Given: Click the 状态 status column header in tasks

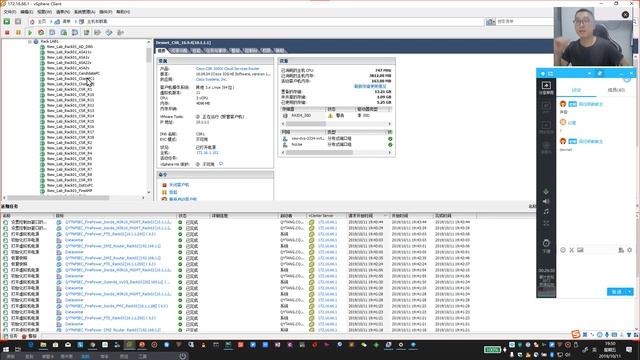Looking at the screenshot, I should (x=193, y=216).
